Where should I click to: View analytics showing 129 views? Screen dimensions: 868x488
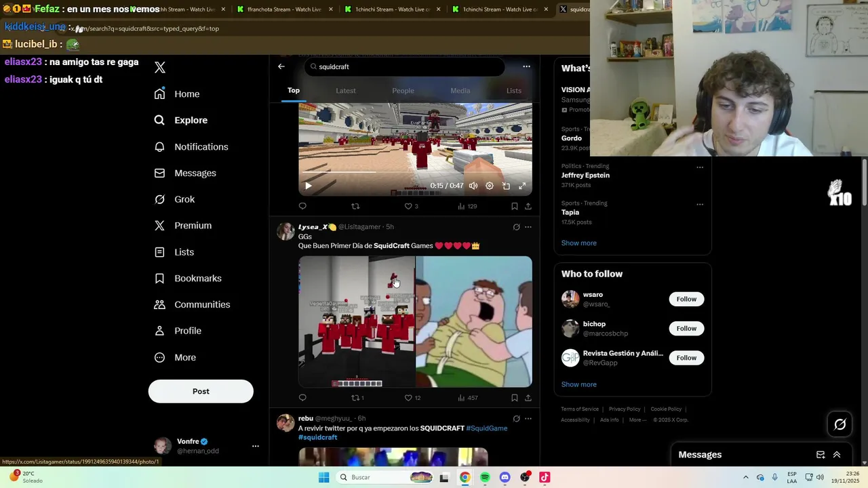pyautogui.click(x=467, y=206)
